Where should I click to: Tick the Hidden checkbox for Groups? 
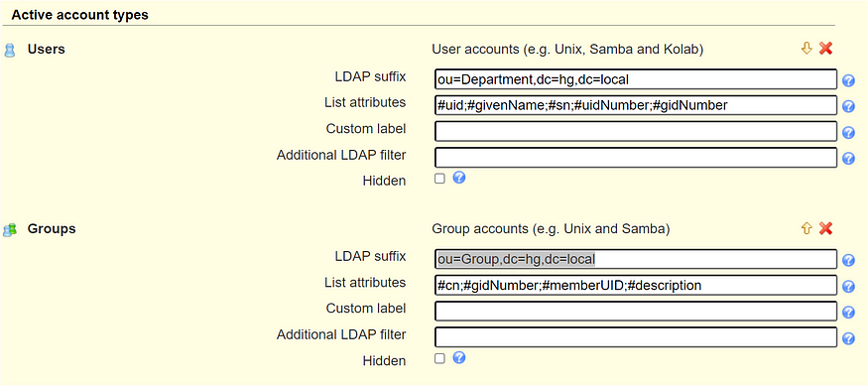pos(439,358)
